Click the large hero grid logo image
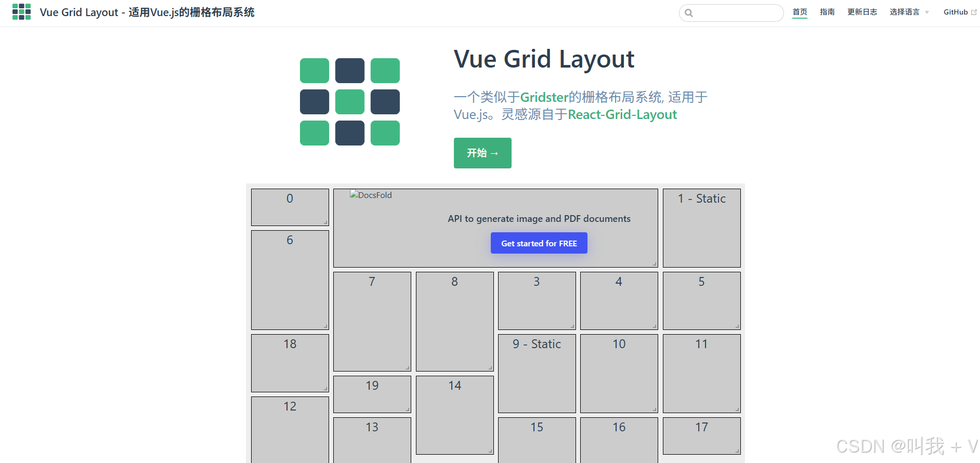This screenshot has height=463, width=980. tap(350, 102)
